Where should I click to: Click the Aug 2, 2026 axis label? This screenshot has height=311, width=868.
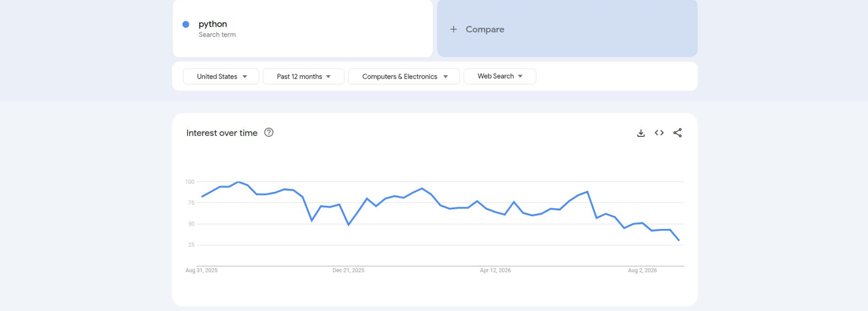pos(642,271)
